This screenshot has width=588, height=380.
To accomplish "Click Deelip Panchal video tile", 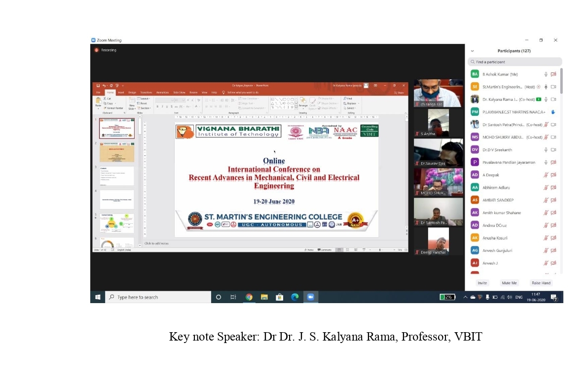I will [438, 242].
